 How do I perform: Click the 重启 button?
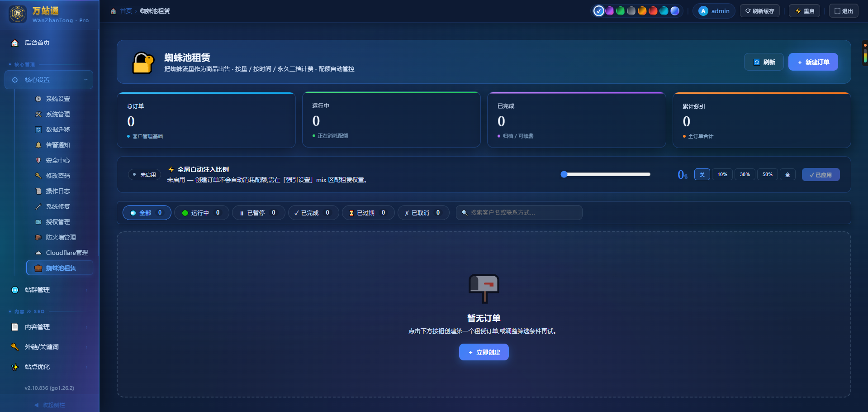point(804,11)
